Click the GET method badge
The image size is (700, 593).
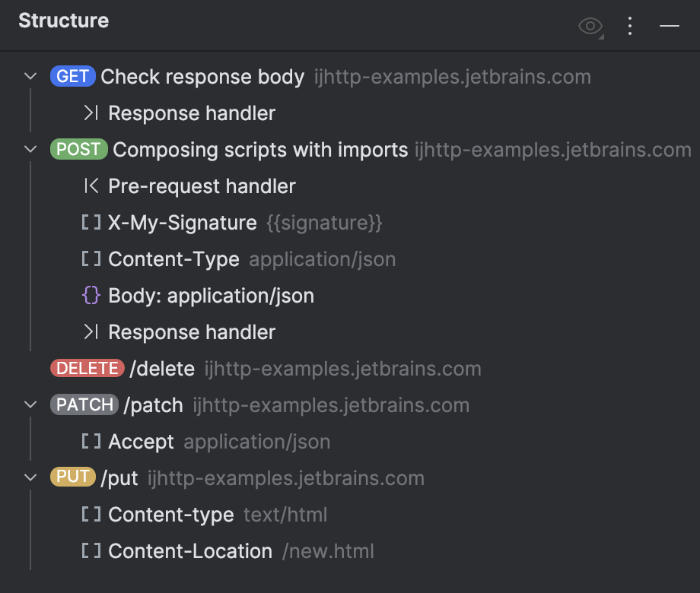[72, 76]
